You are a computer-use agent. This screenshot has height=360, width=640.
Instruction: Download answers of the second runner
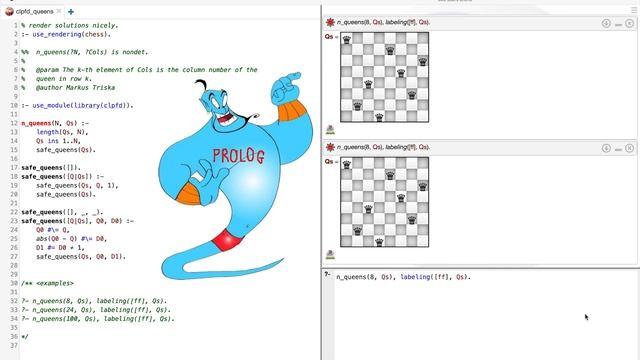(x=606, y=149)
